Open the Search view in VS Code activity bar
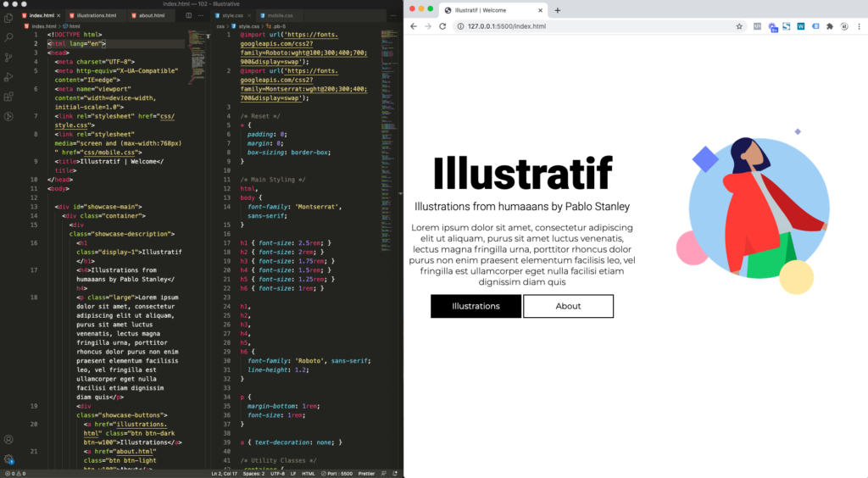This screenshot has width=868, height=478. pos(8,37)
